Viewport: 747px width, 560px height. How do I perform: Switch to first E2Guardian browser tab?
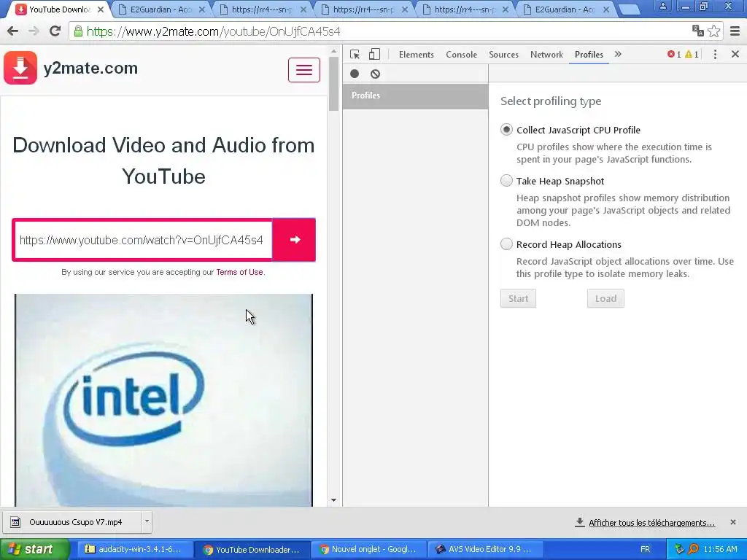tap(160, 9)
